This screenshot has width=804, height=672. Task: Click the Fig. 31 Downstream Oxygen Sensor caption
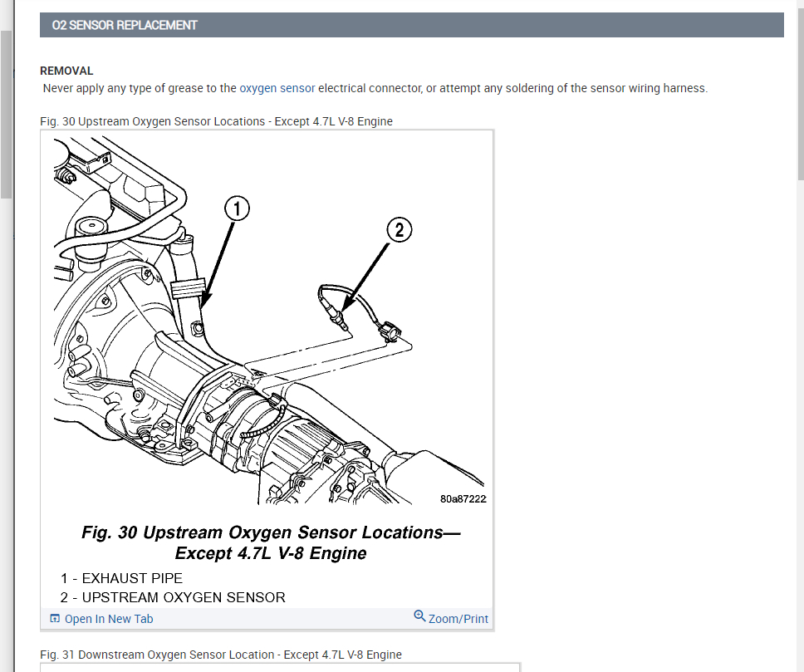coord(221,655)
